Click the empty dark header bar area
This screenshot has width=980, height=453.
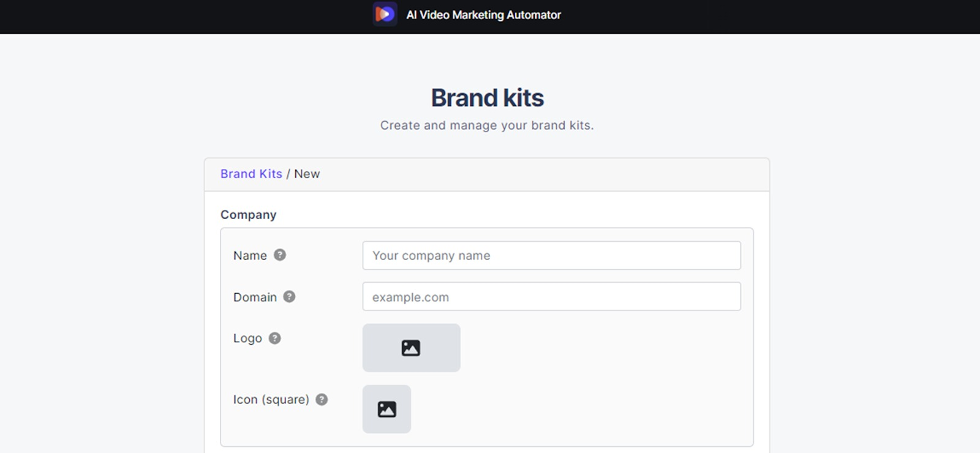tap(766, 17)
